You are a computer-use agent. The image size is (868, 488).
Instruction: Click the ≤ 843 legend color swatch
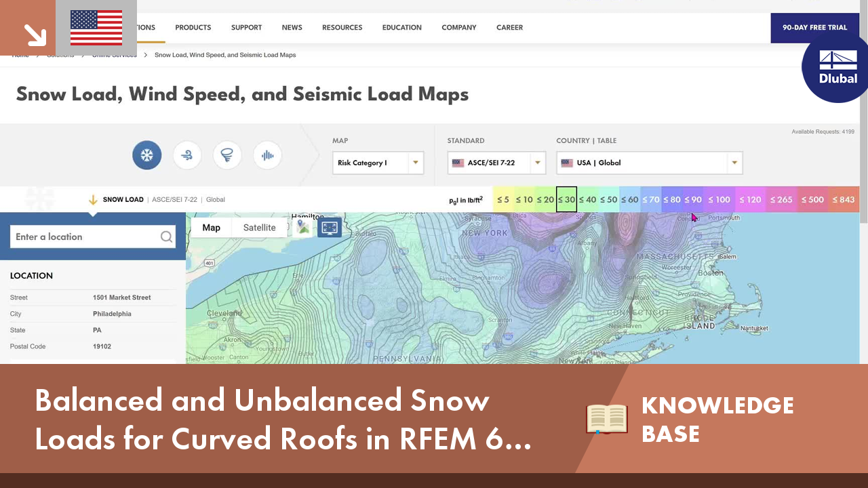[x=843, y=199]
